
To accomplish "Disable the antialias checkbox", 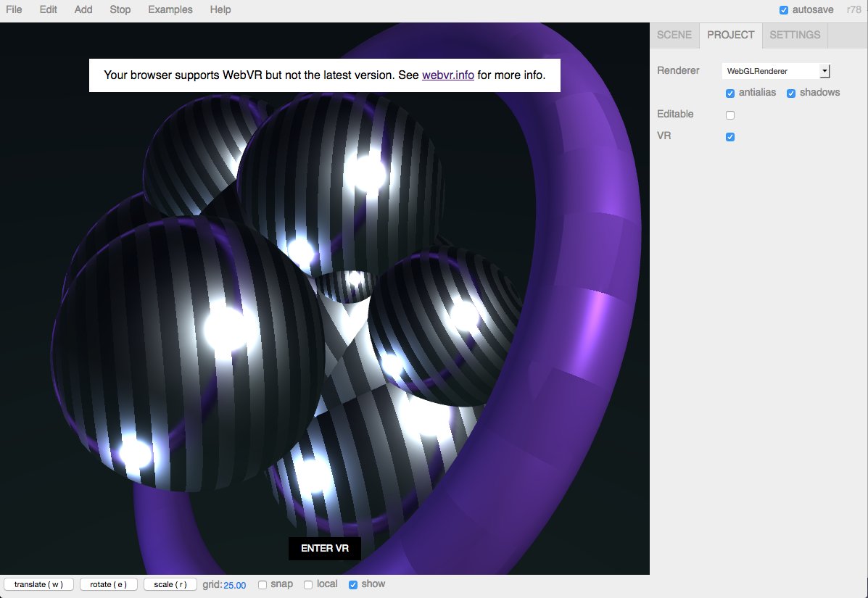I will pyautogui.click(x=730, y=93).
